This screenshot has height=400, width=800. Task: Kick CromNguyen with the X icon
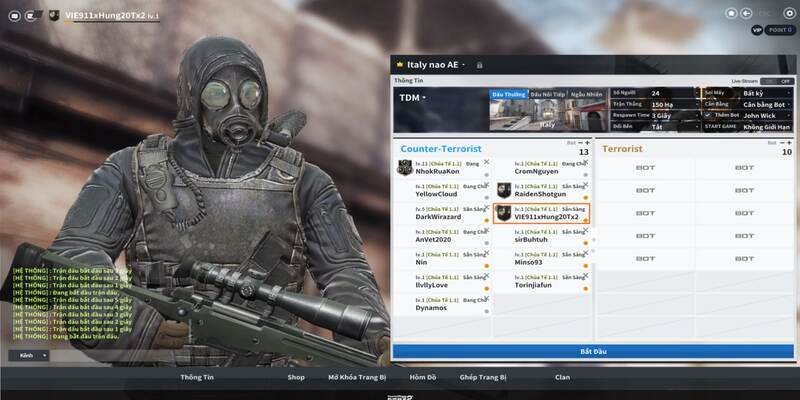(x=586, y=162)
